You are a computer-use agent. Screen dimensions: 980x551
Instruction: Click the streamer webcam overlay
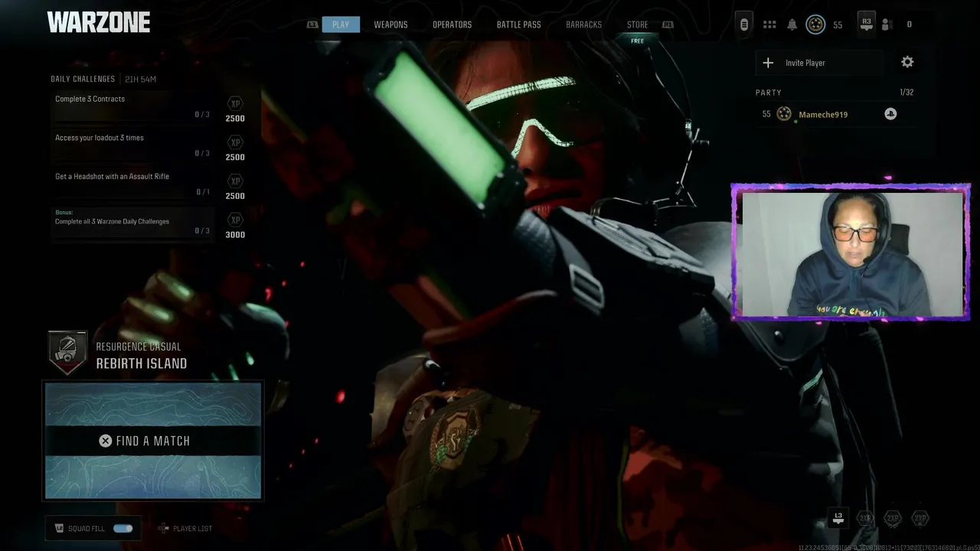click(x=851, y=252)
